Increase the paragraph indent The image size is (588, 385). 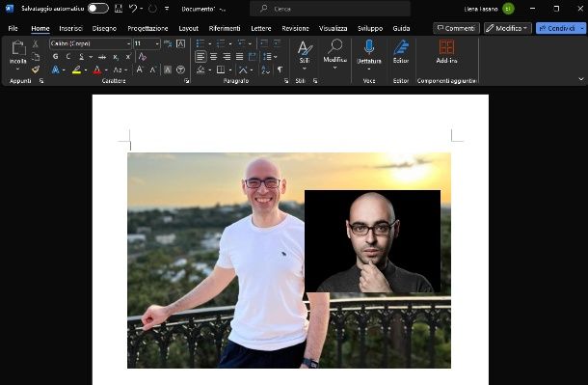pos(277,43)
